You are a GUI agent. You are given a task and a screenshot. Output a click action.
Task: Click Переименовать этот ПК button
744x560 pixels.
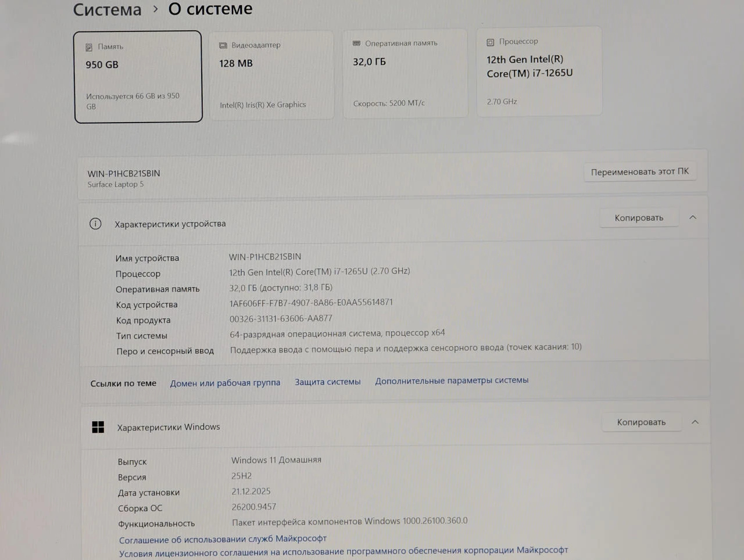(640, 171)
